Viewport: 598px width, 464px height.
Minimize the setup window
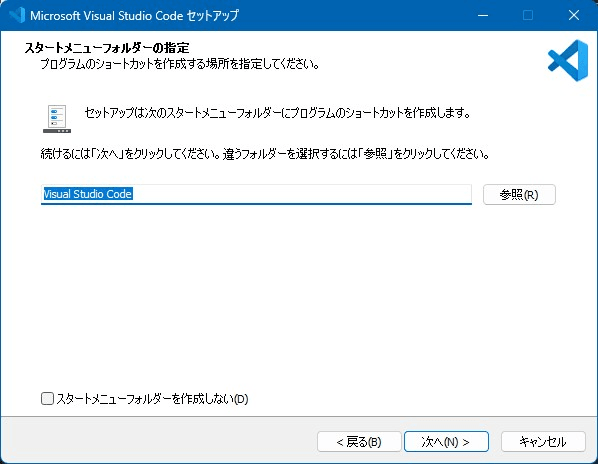(x=483, y=15)
